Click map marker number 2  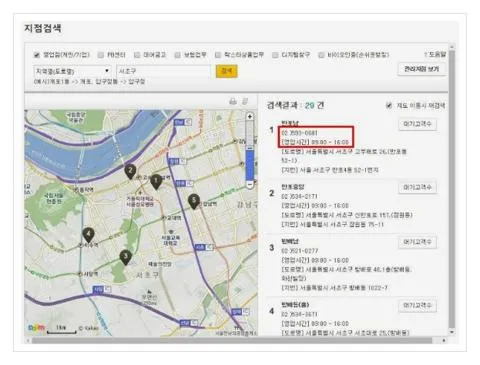click(x=130, y=172)
